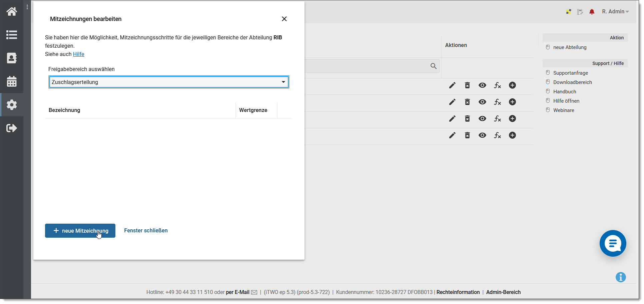Image resolution: width=644 pixels, height=304 pixels.
Task: Click the delete trash icon in fourth row
Action: tap(467, 135)
